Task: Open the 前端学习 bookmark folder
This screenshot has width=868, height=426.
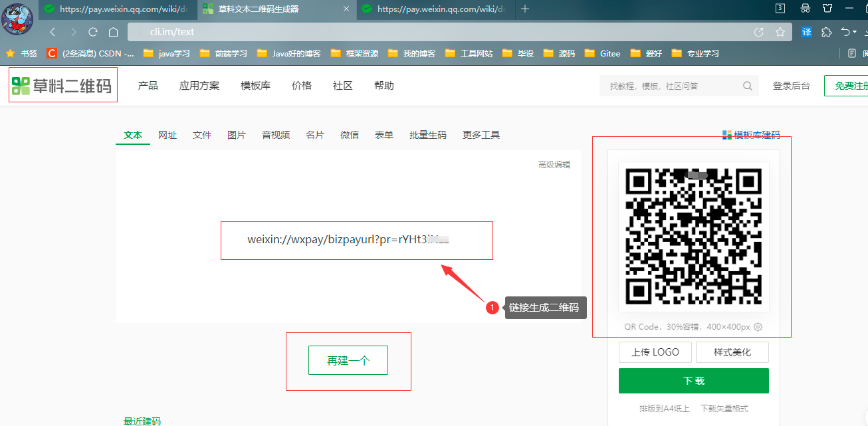Action: pos(223,53)
